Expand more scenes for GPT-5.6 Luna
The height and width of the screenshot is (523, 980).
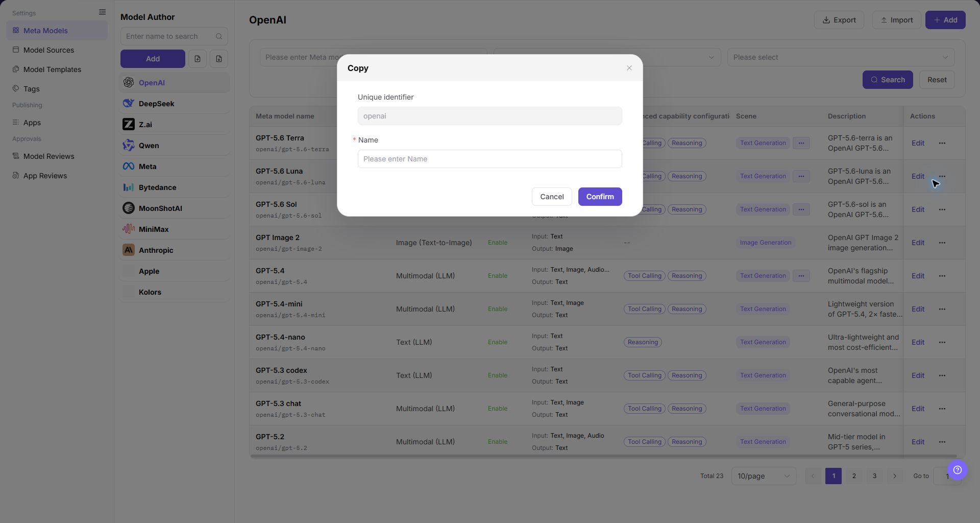click(x=801, y=176)
